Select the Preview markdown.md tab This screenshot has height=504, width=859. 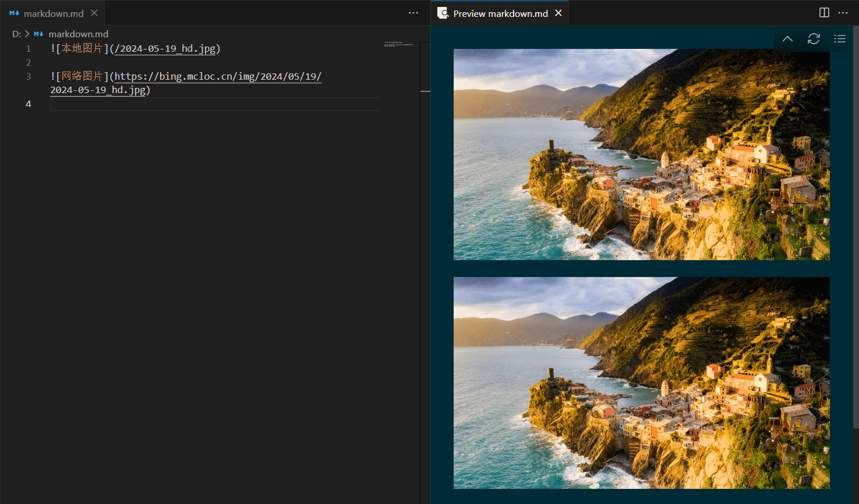tap(500, 13)
